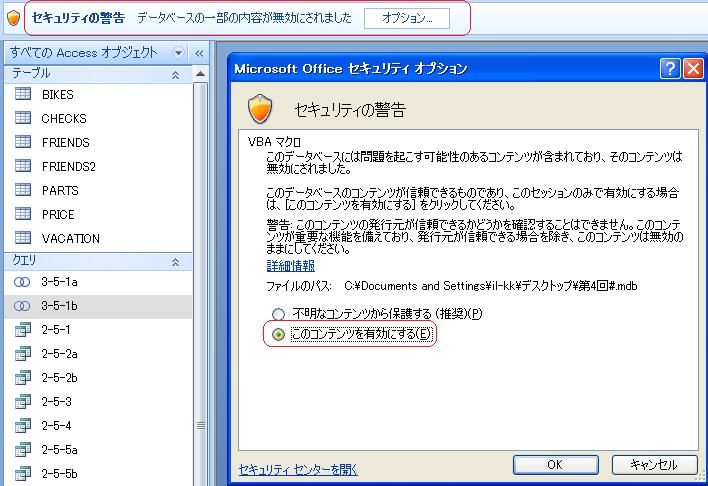Click the CHECKS table icon
Image resolution: width=708 pixels, height=486 pixels.
click(23, 118)
